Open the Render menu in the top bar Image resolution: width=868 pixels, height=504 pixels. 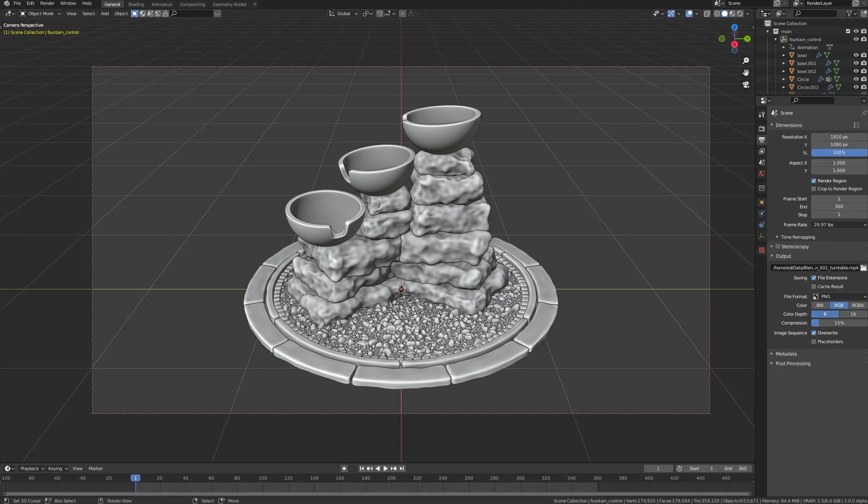pos(47,3)
